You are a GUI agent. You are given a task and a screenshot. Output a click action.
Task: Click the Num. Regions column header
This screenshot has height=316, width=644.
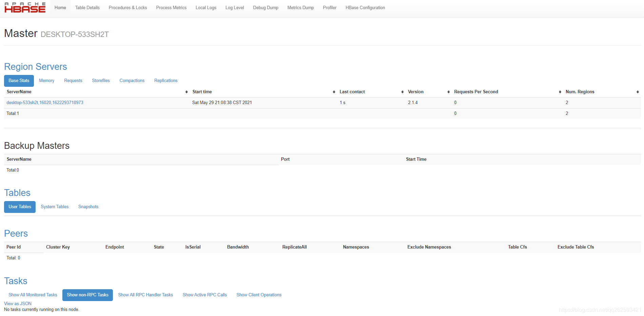click(580, 92)
